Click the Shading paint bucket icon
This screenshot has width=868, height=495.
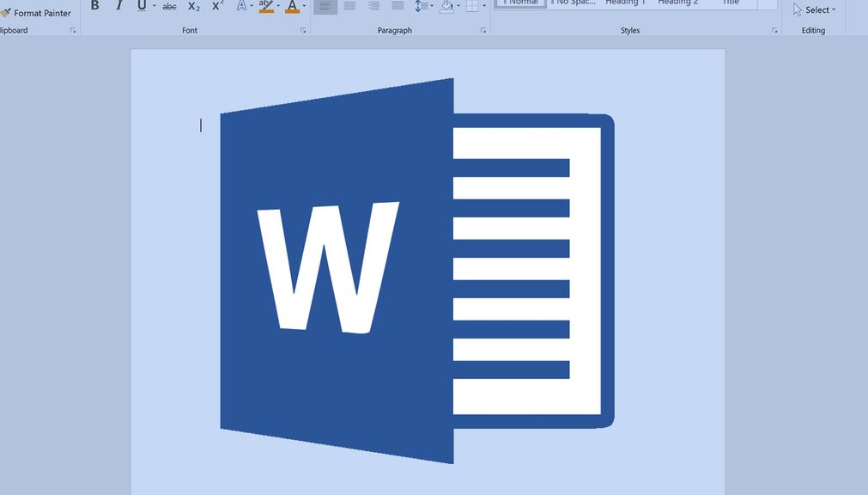click(x=446, y=6)
